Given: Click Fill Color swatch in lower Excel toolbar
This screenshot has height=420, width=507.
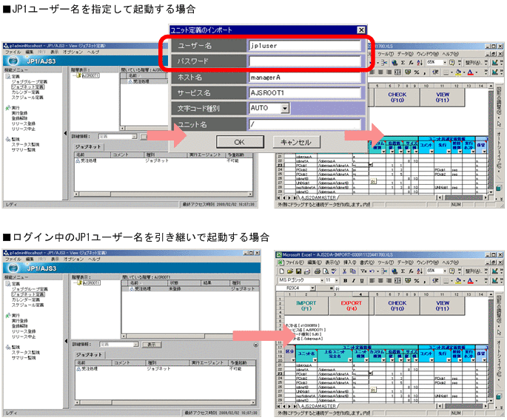Looking at the screenshot, I should (458, 280).
